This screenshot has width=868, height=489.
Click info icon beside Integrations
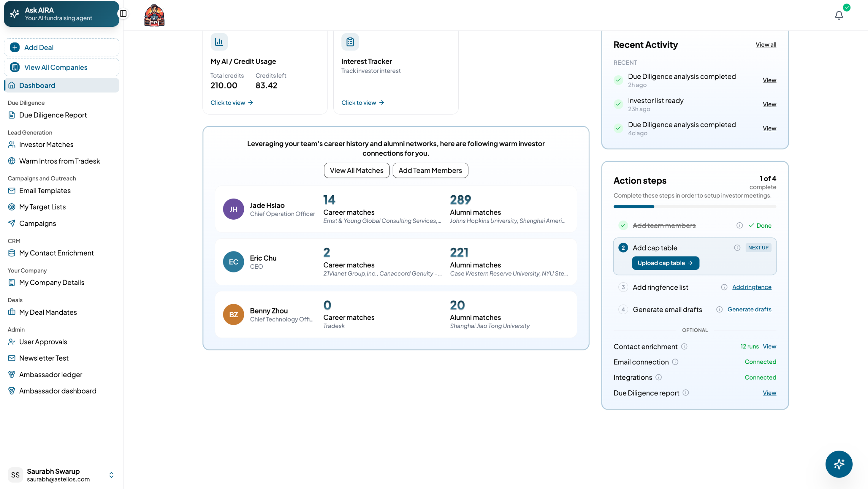pyautogui.click(x=658, y=377)
